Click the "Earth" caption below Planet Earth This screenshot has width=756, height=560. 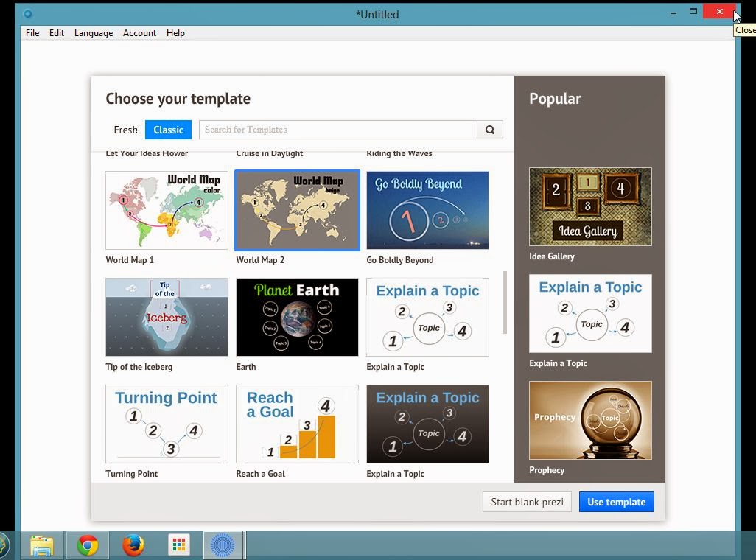[246, 367]
